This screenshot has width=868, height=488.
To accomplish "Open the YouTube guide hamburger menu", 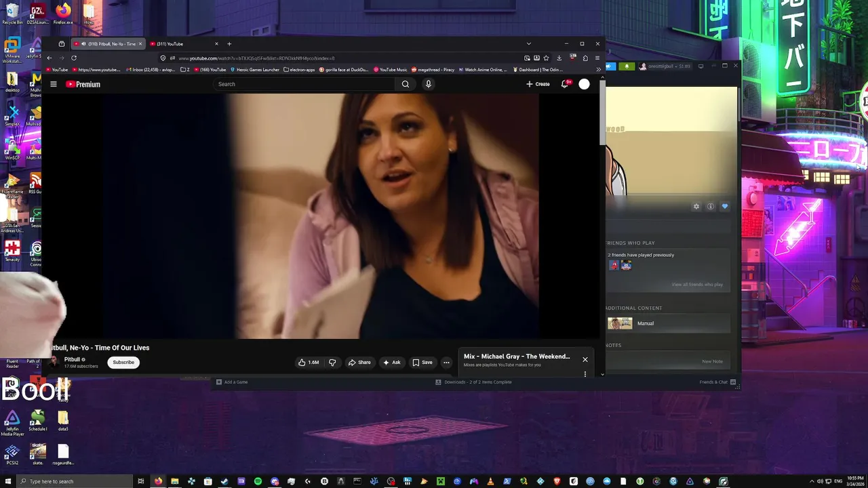I will 54,84.
